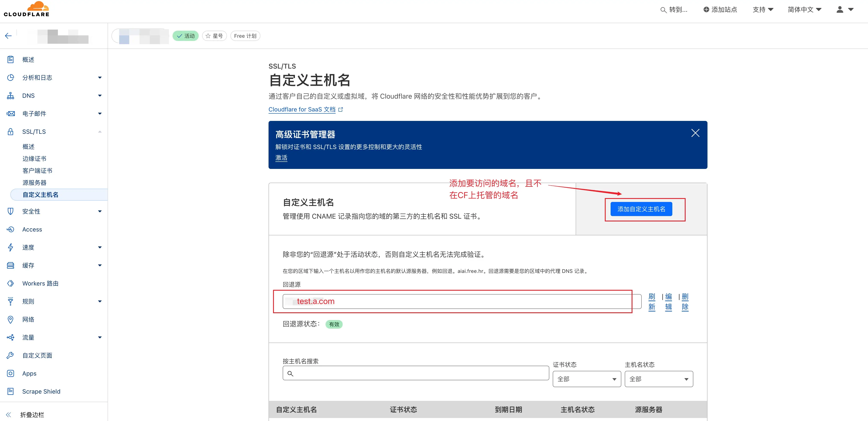The width and height of the screenshot is (868, 421).
Task: Toggle the 星号 star button
Action: [x=214, y=36]
